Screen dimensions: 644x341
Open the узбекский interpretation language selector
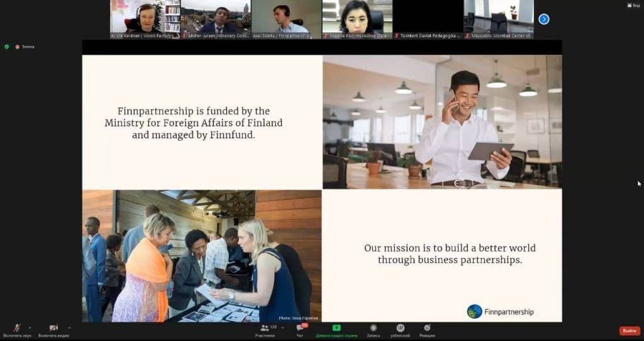pos(400,331)
